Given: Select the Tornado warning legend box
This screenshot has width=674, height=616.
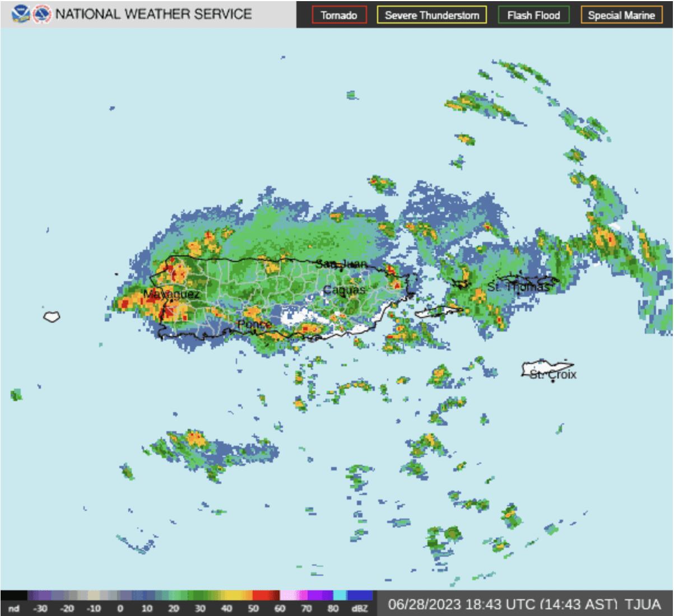Looking at the screenshot, I should [x=339, y=15].
